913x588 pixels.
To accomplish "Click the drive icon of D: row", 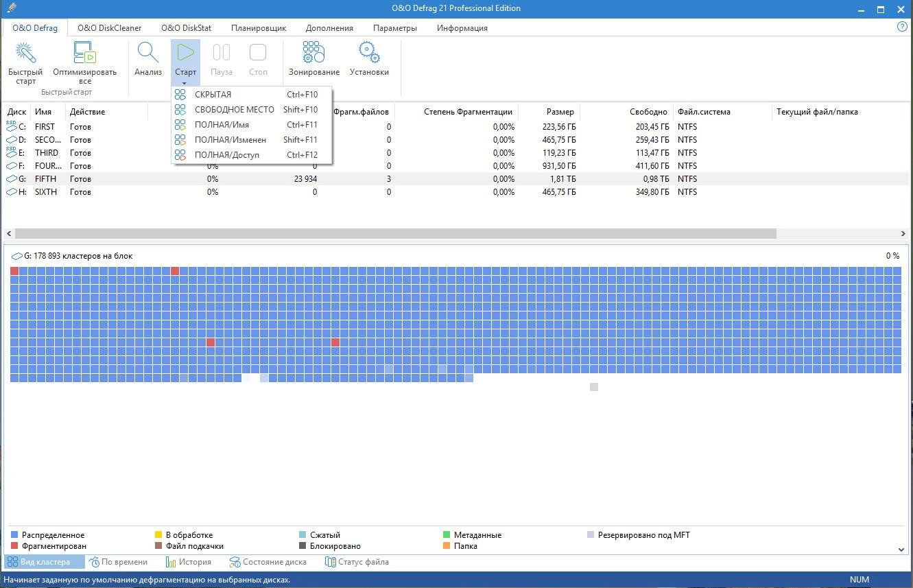I will pyautogui.click(x=11, y=139).
